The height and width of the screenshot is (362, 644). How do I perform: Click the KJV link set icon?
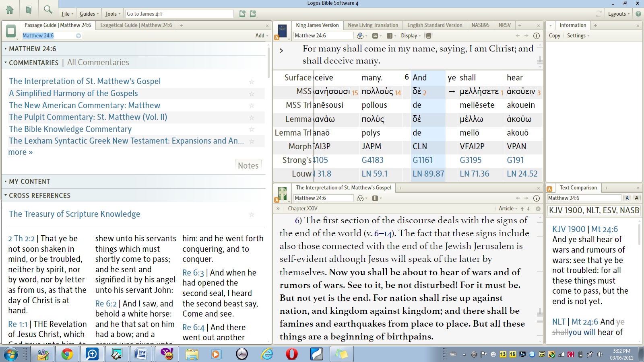pos(375,36)
